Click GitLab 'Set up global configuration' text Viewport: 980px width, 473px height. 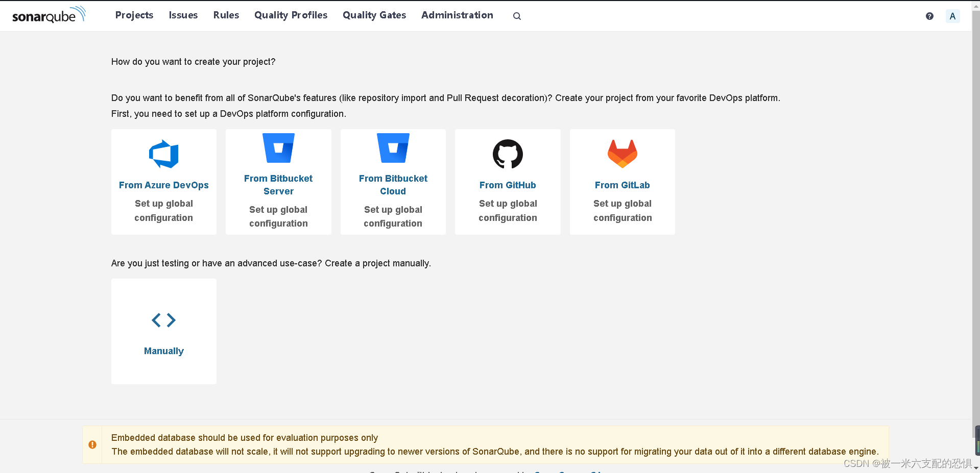pos(623,211)
